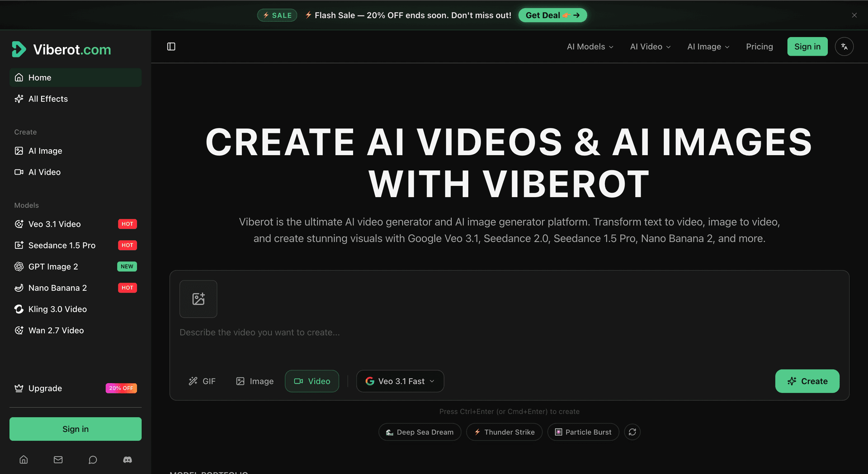Click the Viberot.com logo

click(x=61, y=49)
